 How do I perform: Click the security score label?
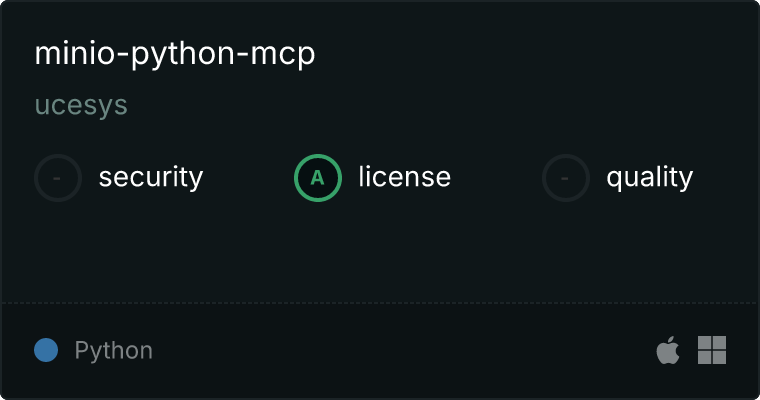pos(151,177)
